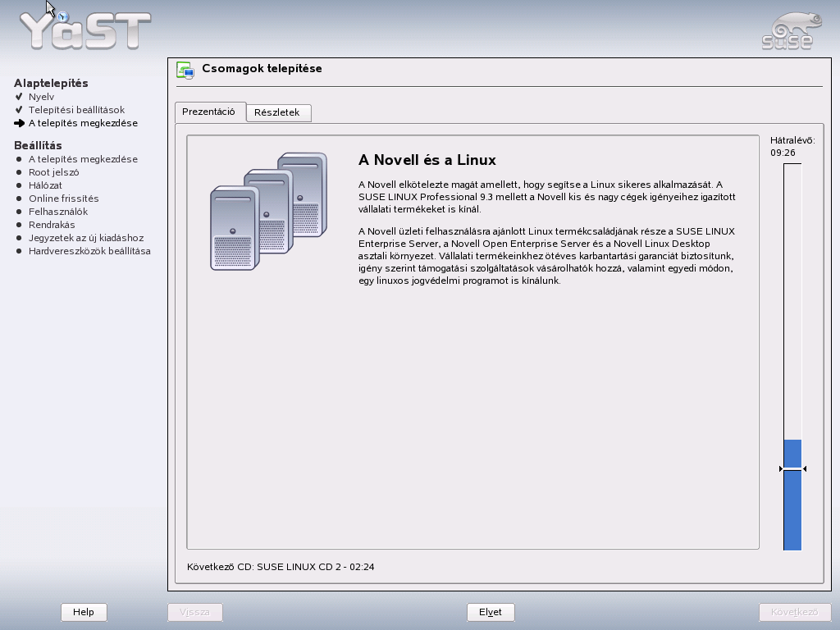The width and height of the screenshot is (840, 630).
Task: Click the YaST logo
Action: (x=85, y=30)
